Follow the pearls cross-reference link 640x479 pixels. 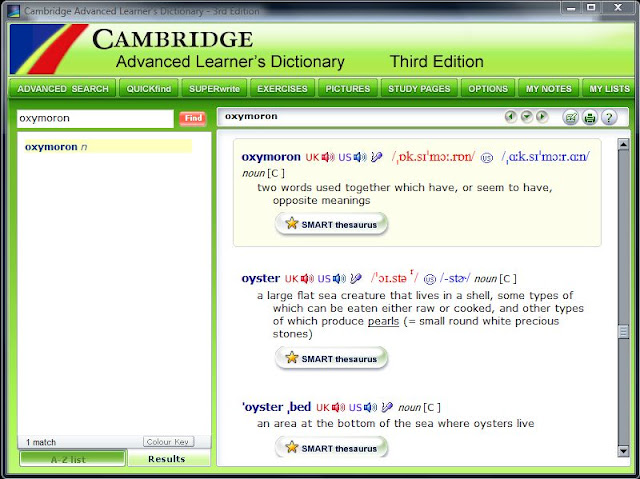(383, 321)
